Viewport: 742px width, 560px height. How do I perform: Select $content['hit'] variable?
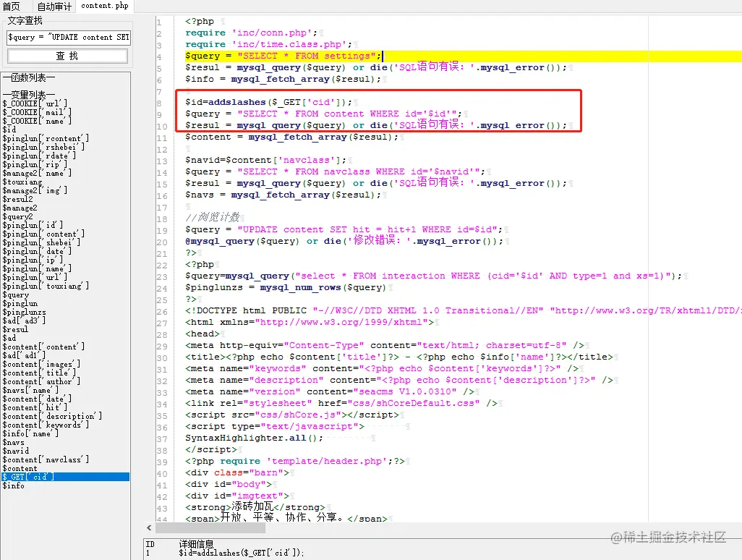pos(35,407)
